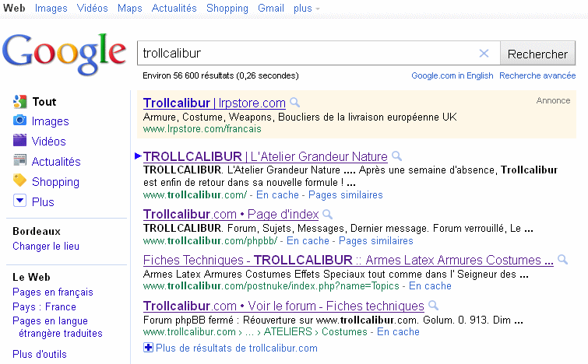This screenshot has width=588, height=364.
Task: Click Plus de résultats de trollcalibur.com link
Action: [237, 348]
